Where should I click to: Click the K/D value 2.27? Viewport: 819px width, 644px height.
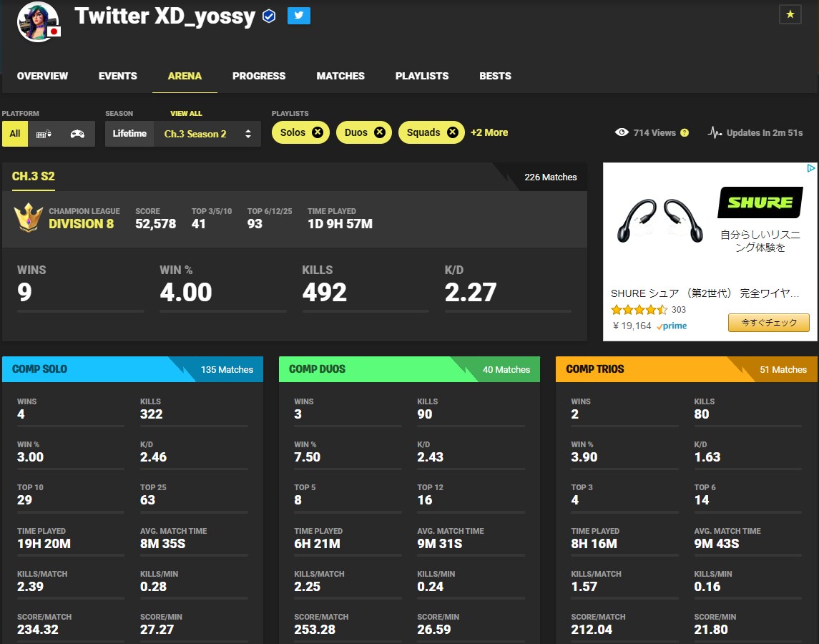(471, 292)
